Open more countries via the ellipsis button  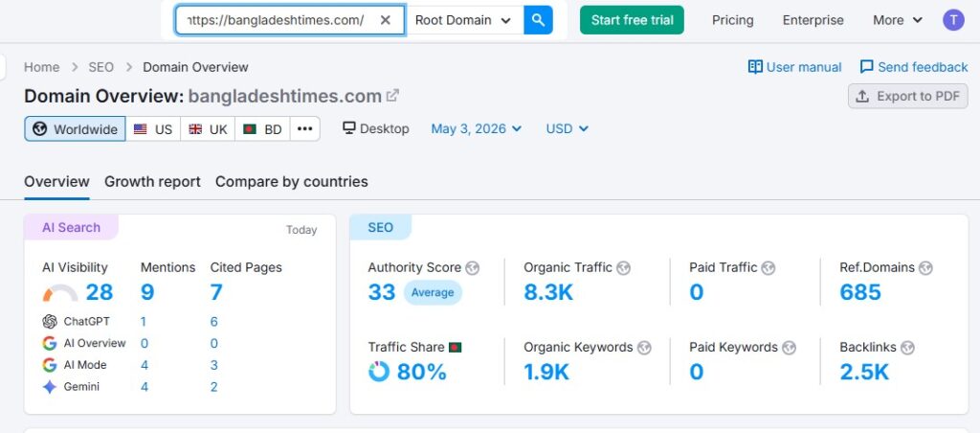pyautogui.click(x=305, y=129)
